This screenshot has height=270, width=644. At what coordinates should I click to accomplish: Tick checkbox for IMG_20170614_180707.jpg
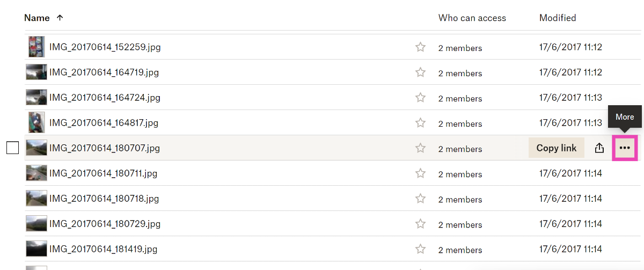[x=13, y=148]
